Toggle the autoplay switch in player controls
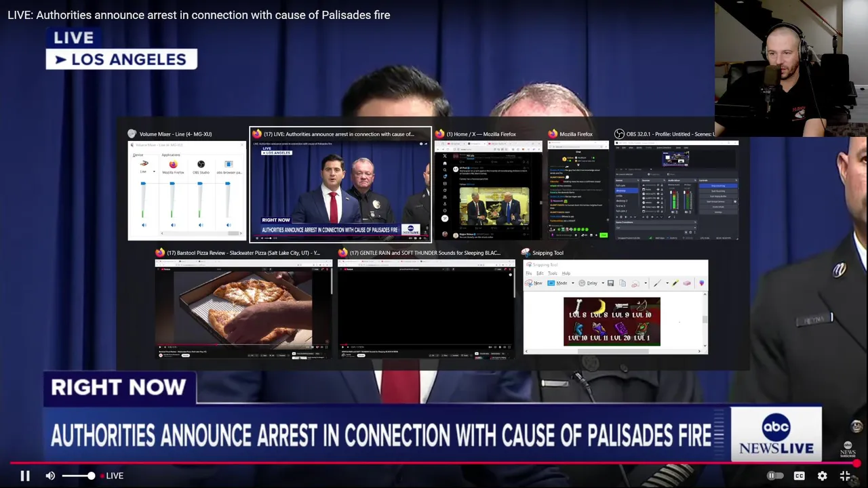 775,476
